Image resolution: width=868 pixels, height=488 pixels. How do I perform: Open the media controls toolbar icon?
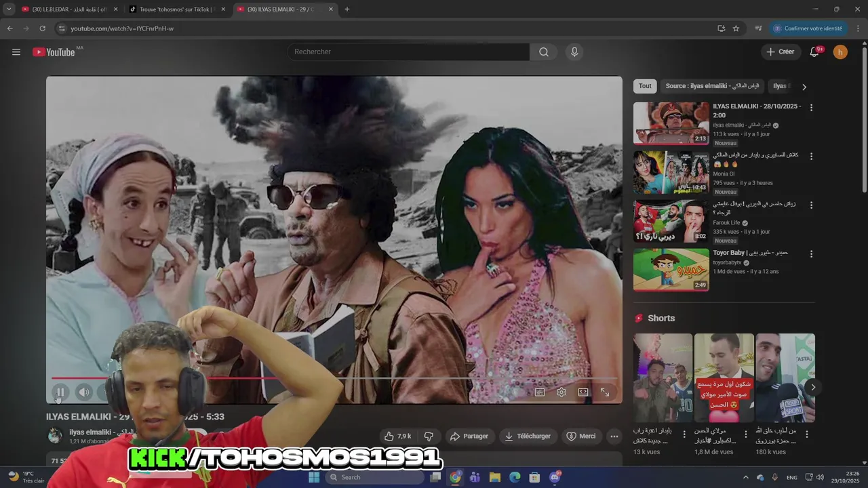point(759,28)
